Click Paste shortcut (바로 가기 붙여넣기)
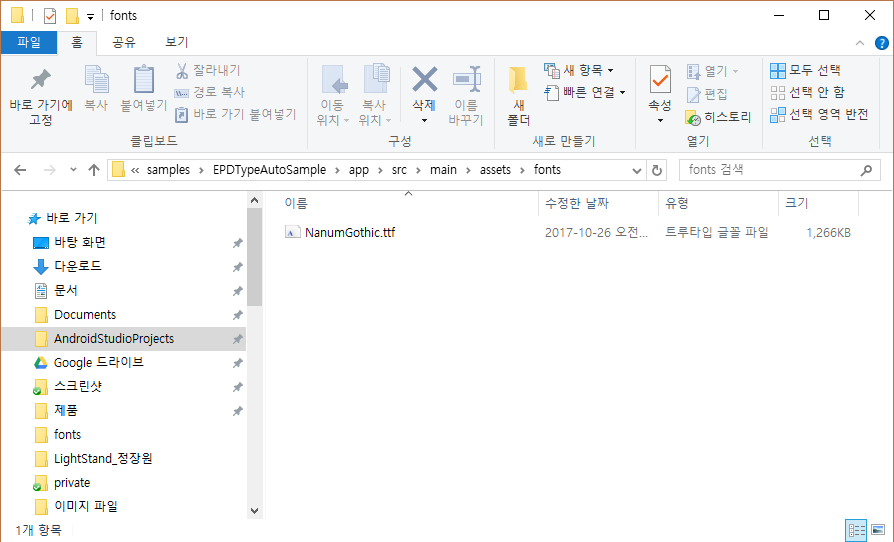 235,115
